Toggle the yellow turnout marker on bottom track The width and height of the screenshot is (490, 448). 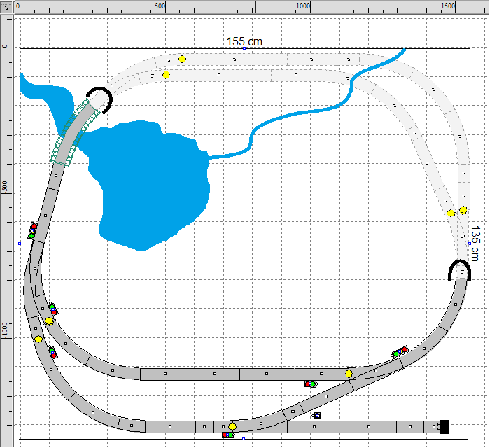click(232, 426)
